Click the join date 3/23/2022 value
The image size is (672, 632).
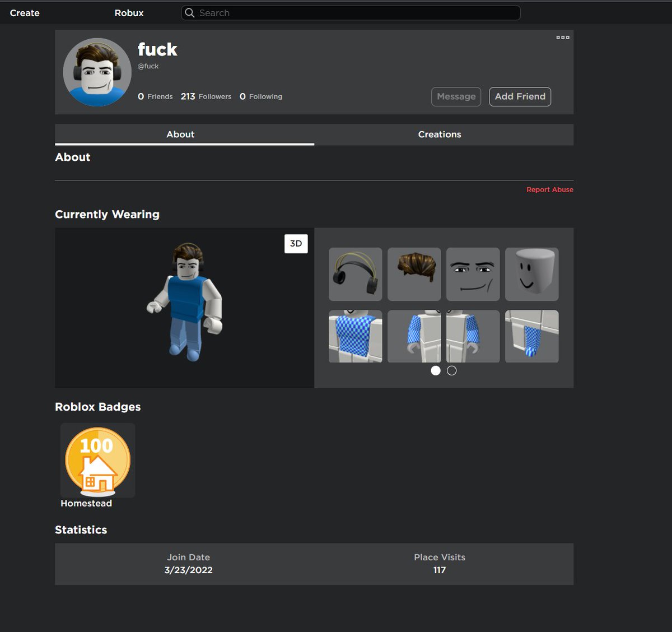click(189, 570)
